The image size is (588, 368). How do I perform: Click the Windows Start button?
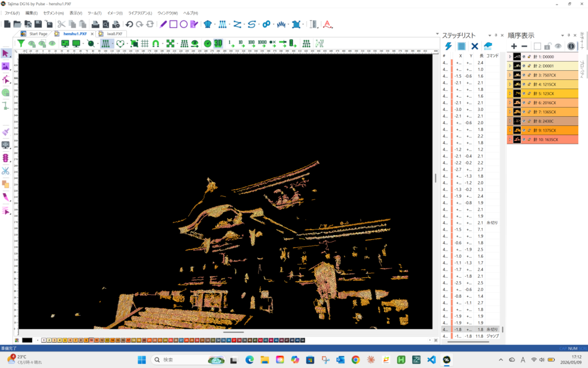tap(141, 360)
